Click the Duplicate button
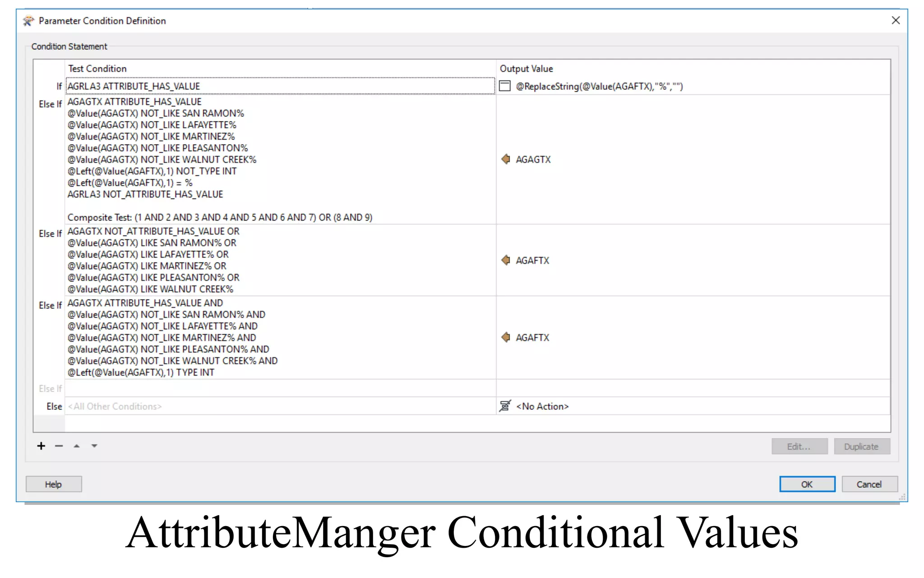 [862, 447]
